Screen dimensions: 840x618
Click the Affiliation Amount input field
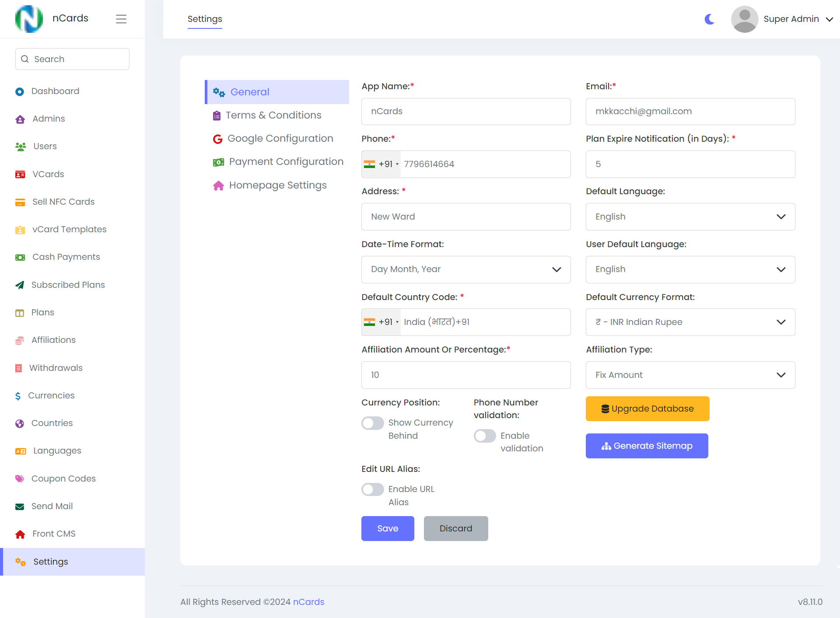click(465, 375)
